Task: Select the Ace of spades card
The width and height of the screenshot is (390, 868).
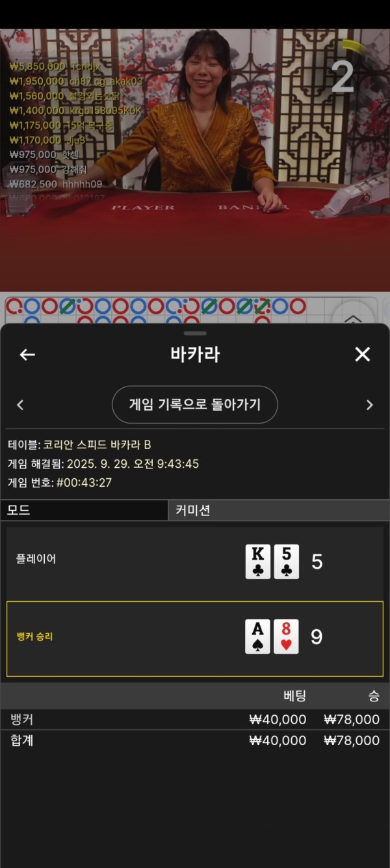Action: click(x=257, y=636)
